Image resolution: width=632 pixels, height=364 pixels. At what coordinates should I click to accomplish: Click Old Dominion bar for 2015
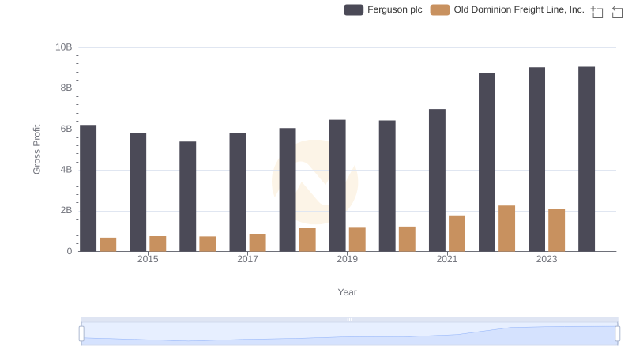[157, 244]
